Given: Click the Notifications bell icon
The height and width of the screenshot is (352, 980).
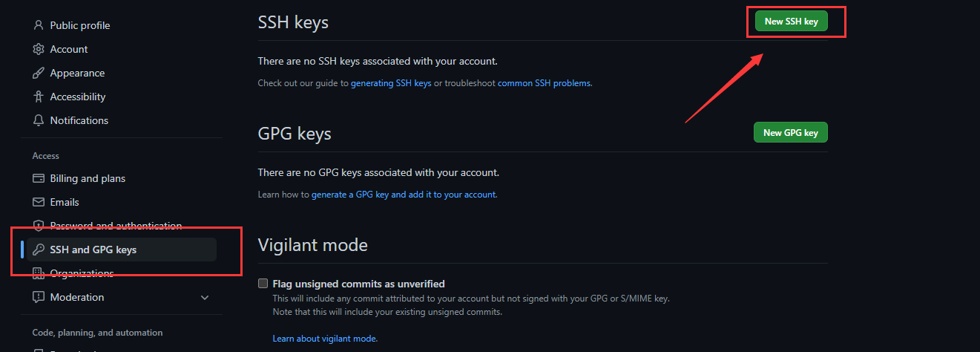Looking at the screenshot, I should (x=39, y=120).
